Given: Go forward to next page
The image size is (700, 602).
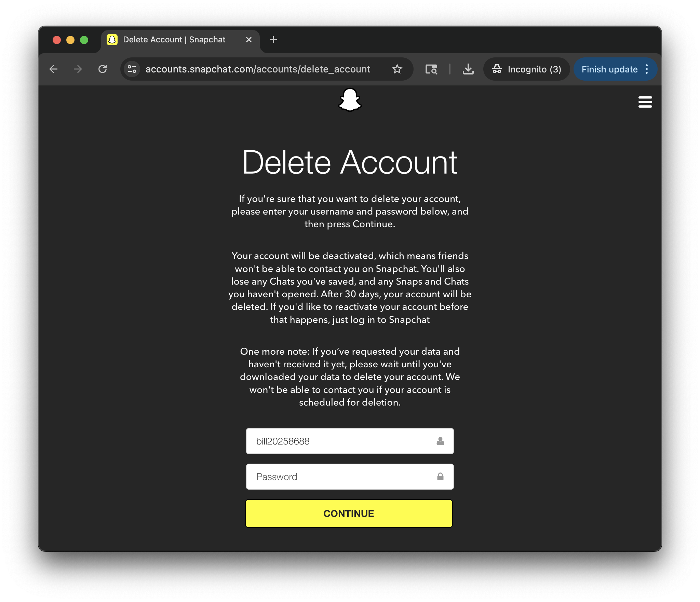Looking at the screenshot, I should (78, 69).
